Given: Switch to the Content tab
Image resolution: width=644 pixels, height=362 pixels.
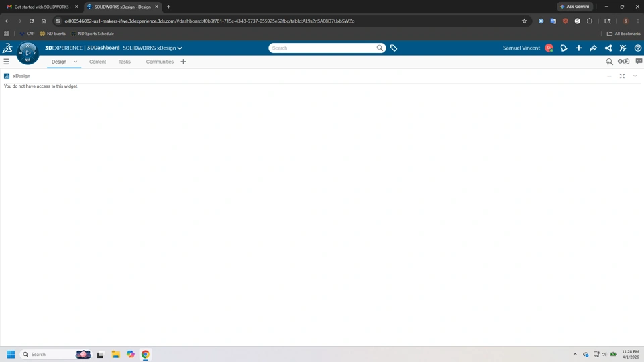Looking at the screenshot, I should click(97, 62).
